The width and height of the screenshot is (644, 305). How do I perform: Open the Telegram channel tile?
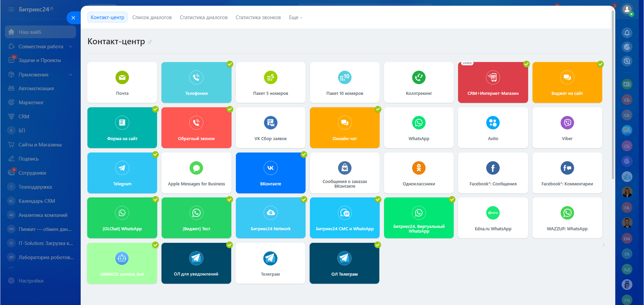pos(122,173)
